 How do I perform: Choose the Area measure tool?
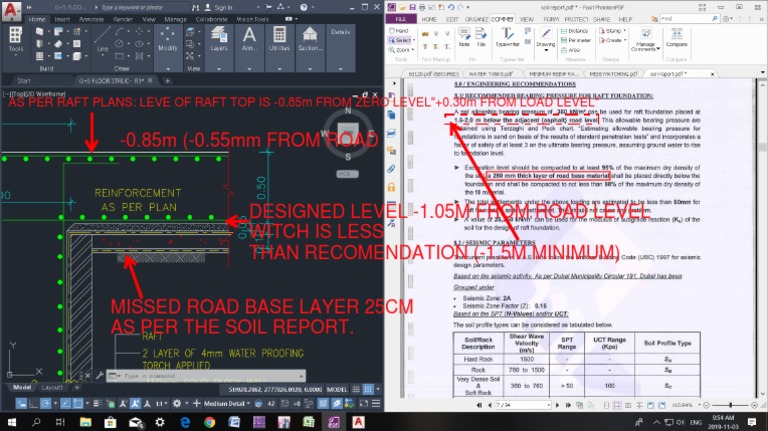571,50
